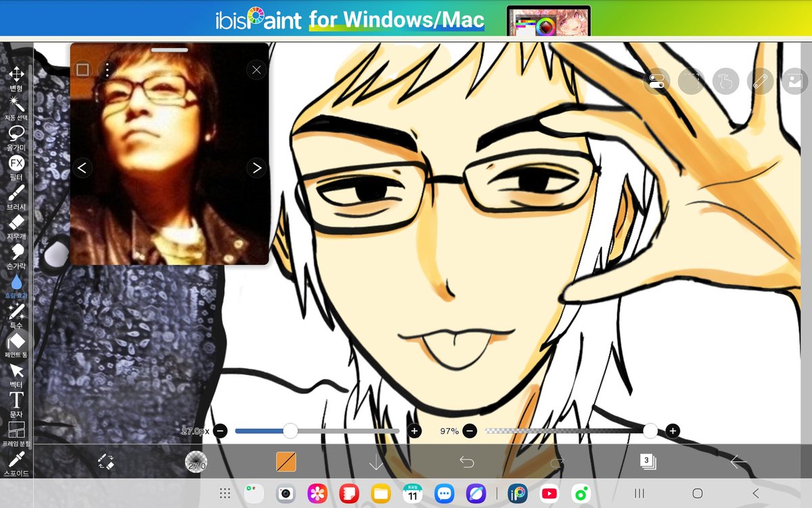
Task: Open the orange color swatch picker
Action: tap(286, 462)
